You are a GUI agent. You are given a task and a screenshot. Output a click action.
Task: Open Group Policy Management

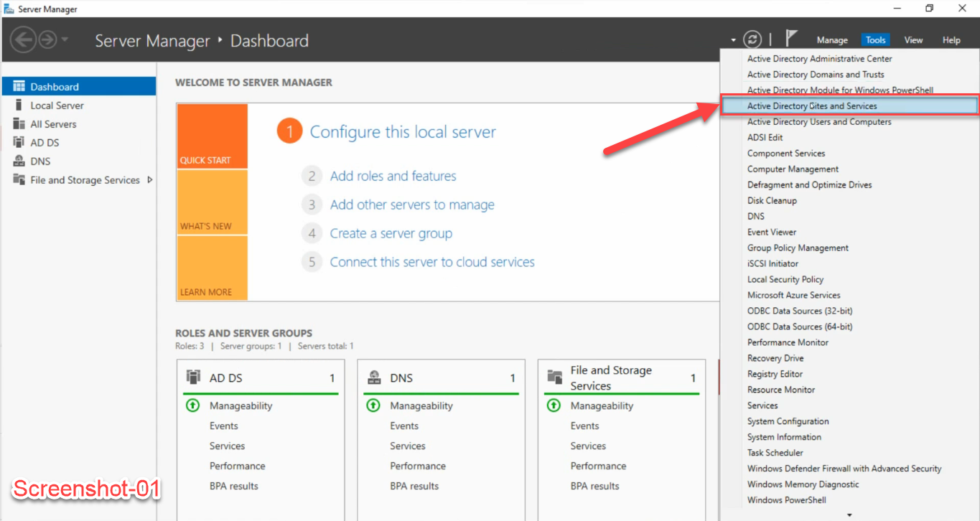coord(850,248)
